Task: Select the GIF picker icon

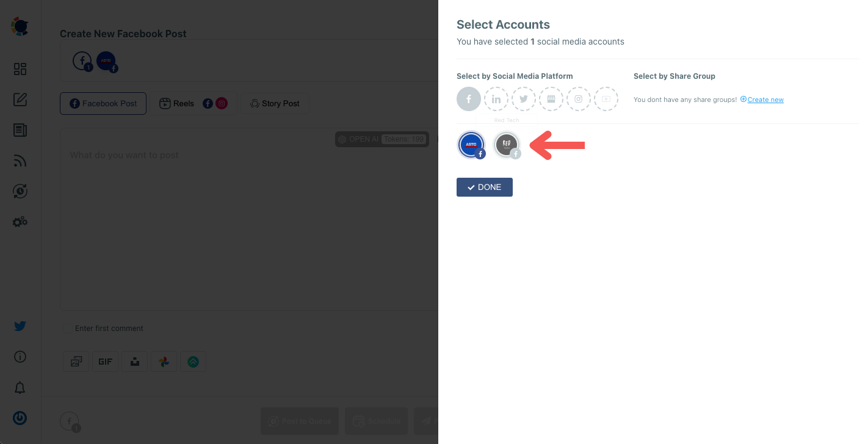Action: pyautogui.click(x=105, y=361)
